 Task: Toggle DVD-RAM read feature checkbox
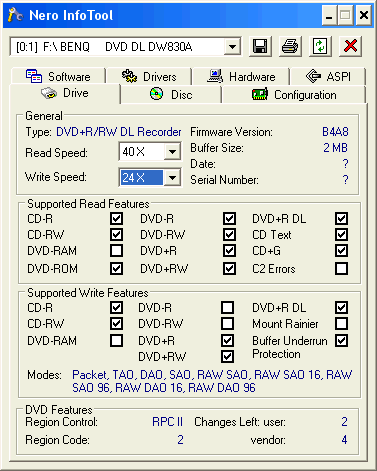(116, 250)
